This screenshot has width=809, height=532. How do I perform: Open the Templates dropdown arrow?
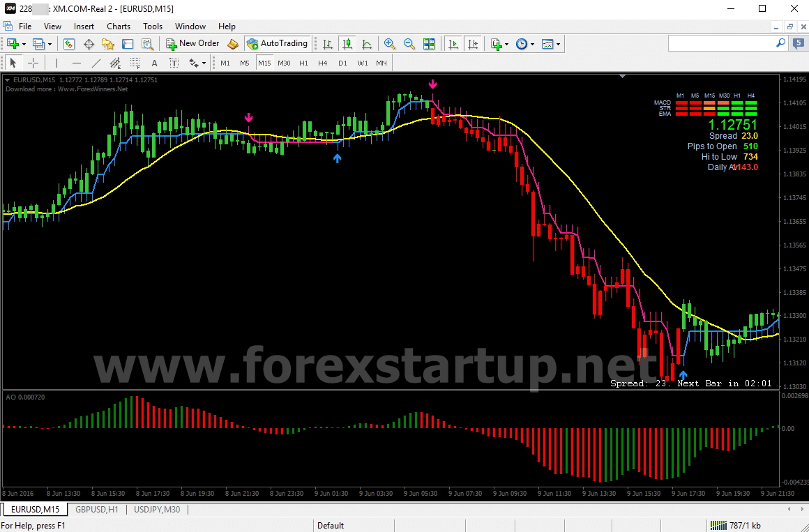click(x=558, y=45)
